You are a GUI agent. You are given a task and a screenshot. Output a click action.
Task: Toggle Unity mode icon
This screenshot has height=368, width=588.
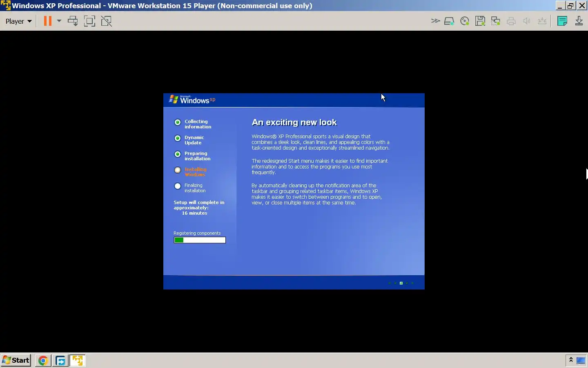point(107,21)
